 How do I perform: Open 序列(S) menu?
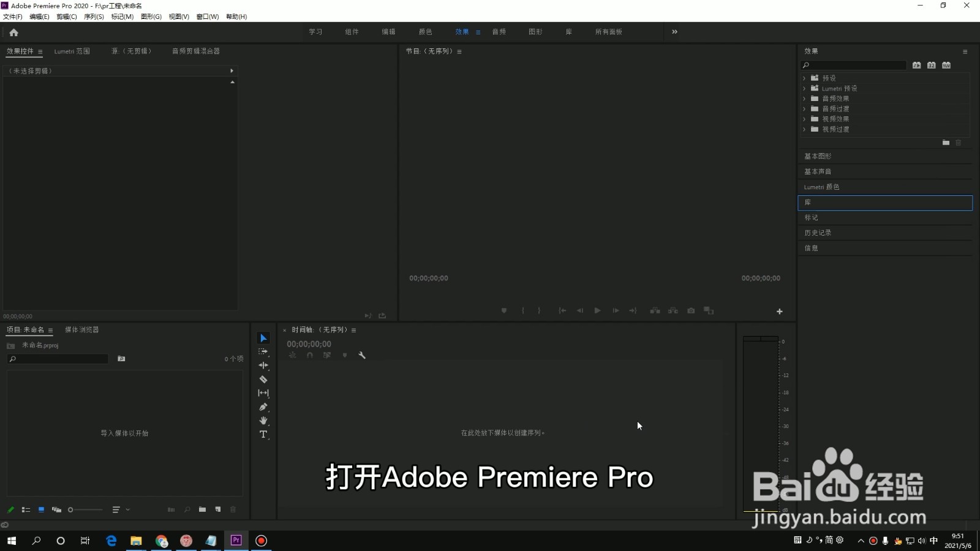click(x=94, y=17)
